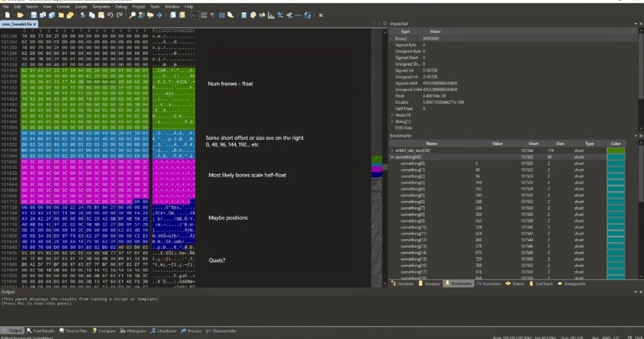Expand the ANIM_idle_start bookmark row
644x339 pixels.
point(392,150)
